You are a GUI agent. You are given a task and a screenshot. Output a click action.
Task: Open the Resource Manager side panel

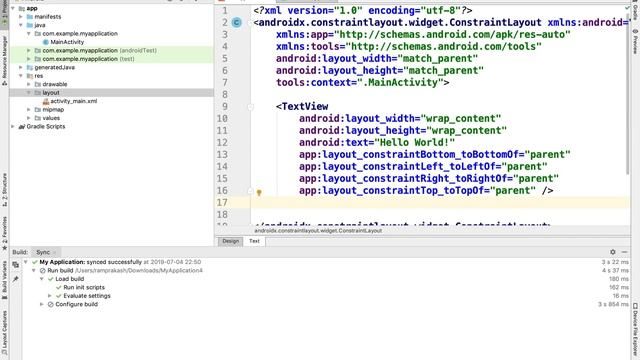pos(4,60)
